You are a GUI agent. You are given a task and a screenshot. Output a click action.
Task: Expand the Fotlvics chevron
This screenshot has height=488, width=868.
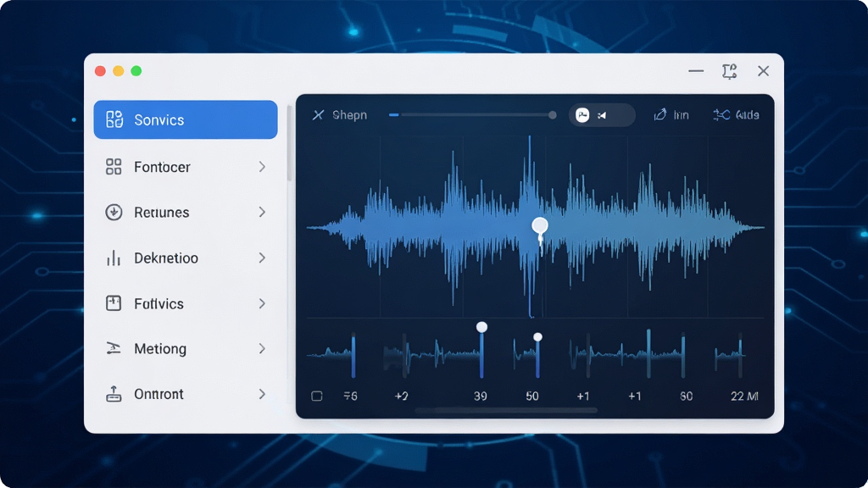tap(262, 303)
